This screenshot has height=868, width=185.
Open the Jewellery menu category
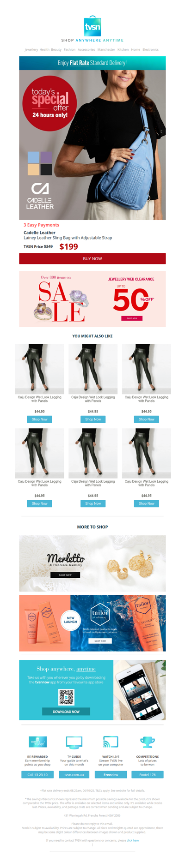tap(31, 49)
